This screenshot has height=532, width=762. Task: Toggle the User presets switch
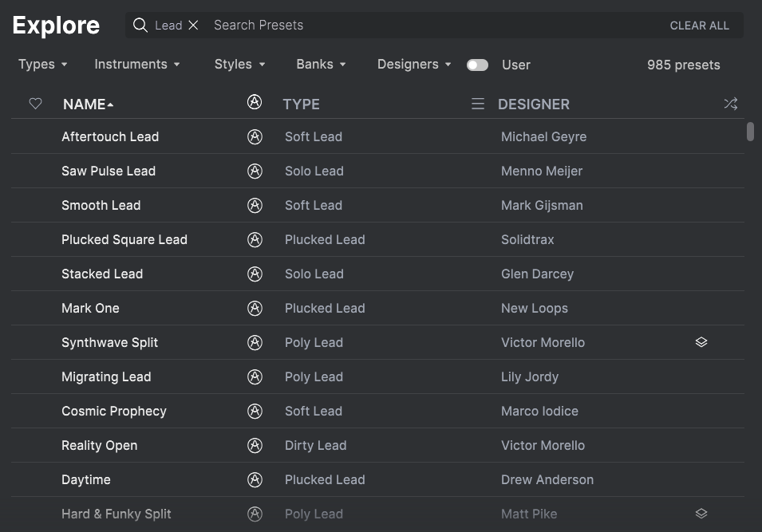pyautogui.click(x=477, y=65)
